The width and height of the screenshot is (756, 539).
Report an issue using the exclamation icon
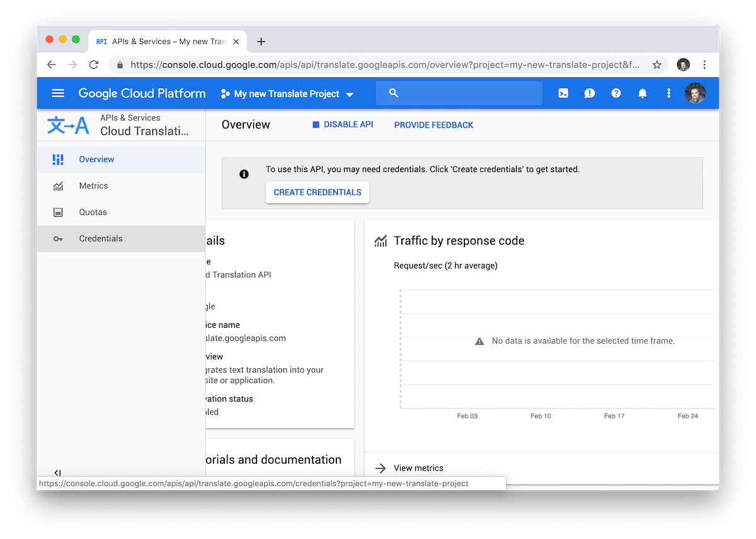tap(589, 93)
